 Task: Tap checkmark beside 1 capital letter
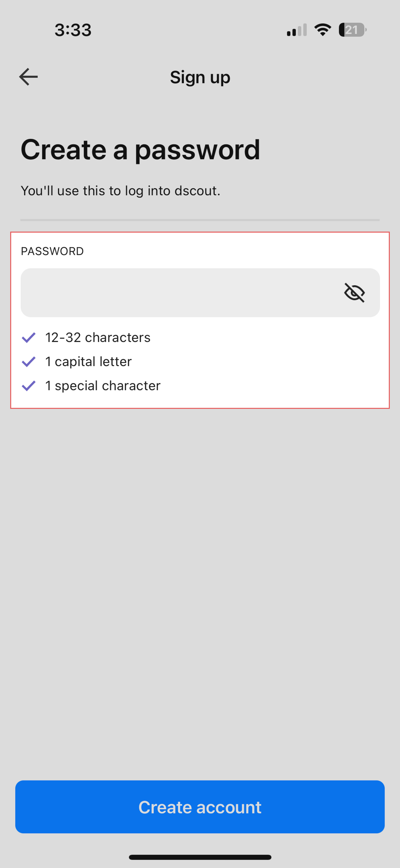[28, 362]
